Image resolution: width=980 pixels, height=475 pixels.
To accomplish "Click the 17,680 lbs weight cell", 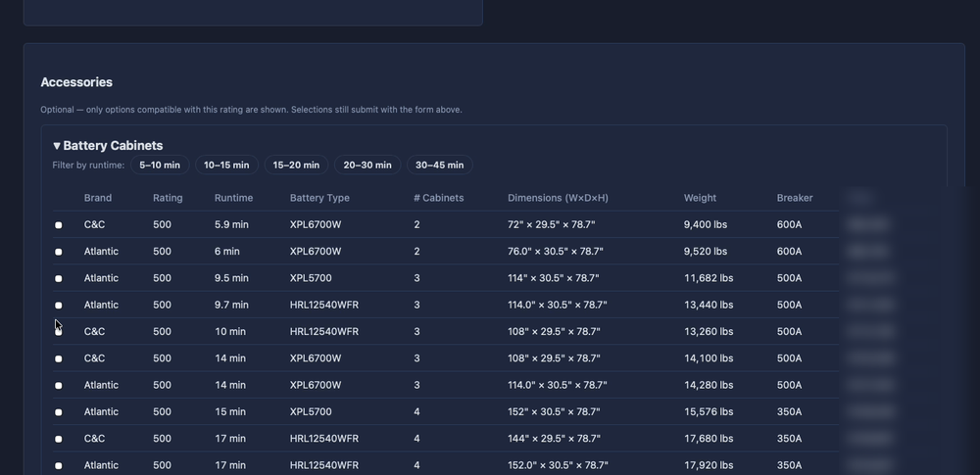I will click(709, 439).
